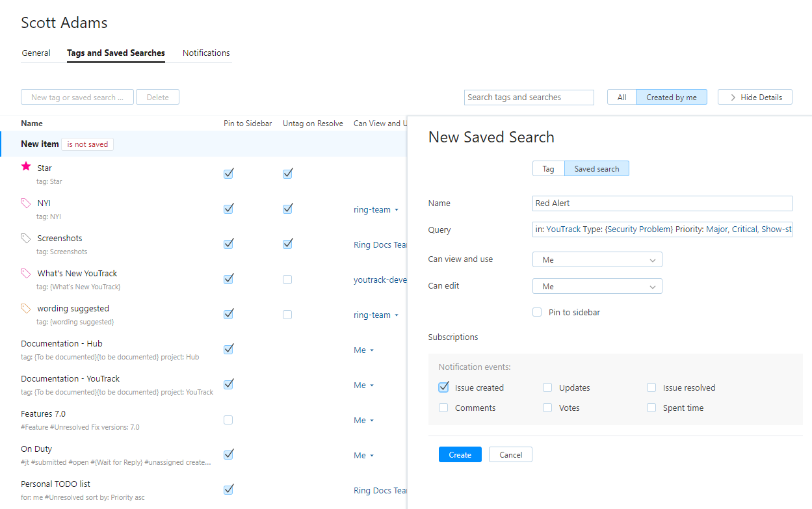
Task: Uncheck the Issue created notification
Action: point(443,387)
